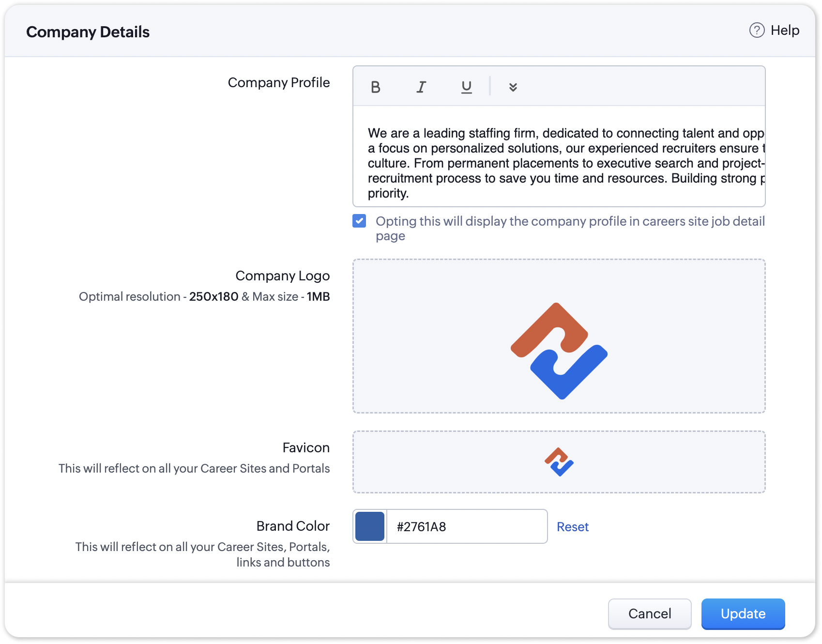The image size is (822, 644).
Task: Click the Company Profile field label
Action: pos(279,83)
